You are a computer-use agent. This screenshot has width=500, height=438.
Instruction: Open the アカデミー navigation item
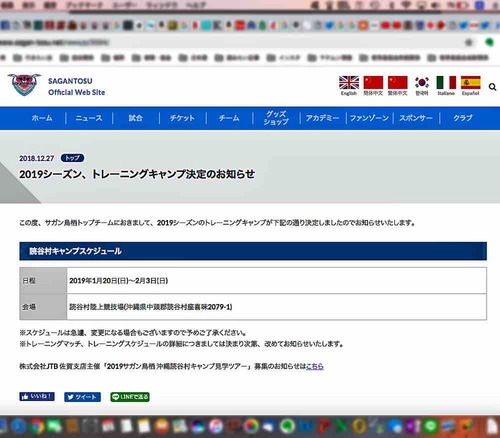click(x=322, y=118)
